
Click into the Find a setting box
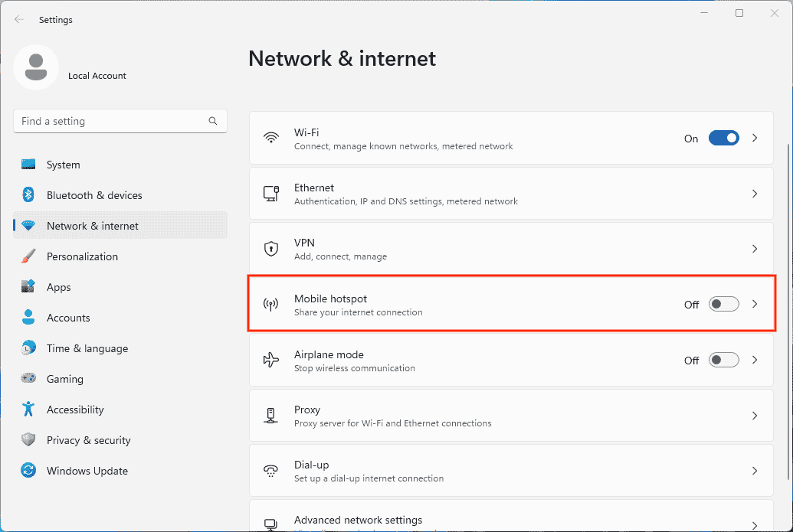pos(120,121)
